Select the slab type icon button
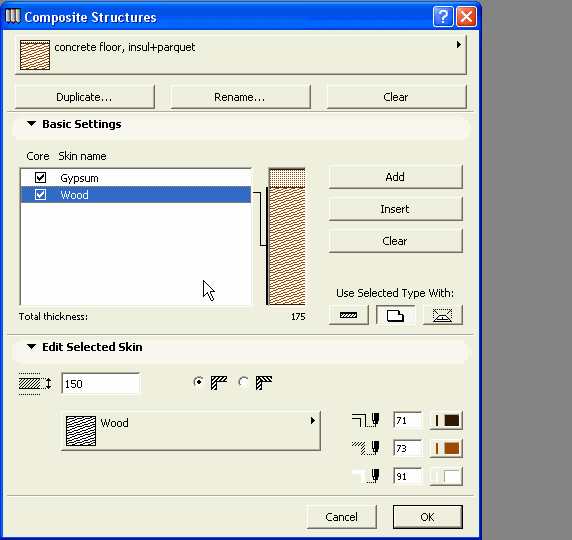Viewport: 572px width, 540px height. 395,315
